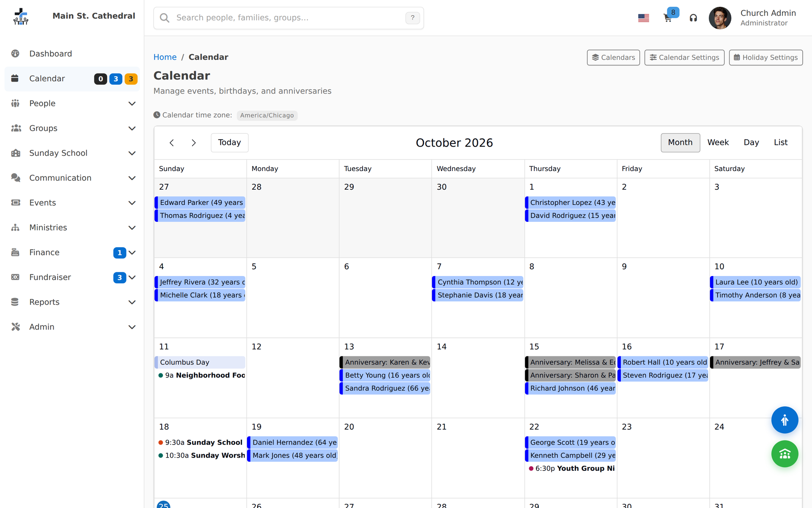
Task: Open Laura Lee (10 years old) entry
Action: tap(756, 282)
